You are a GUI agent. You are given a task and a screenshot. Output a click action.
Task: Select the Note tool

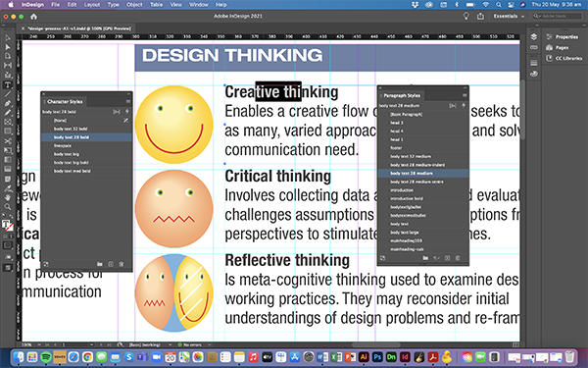click(x=8, y=179)
